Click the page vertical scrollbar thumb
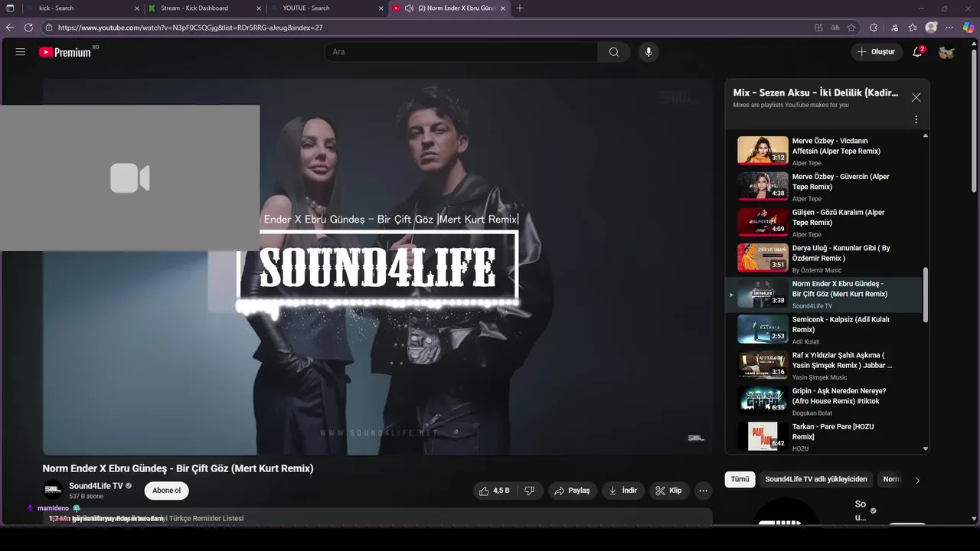 tap(975, 121)
